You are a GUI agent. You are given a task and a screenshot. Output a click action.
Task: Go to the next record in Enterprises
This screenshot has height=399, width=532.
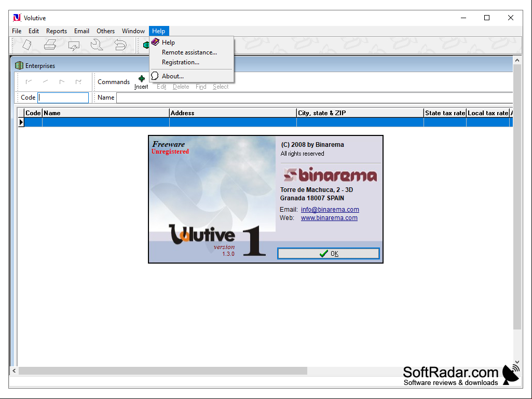(x=62, y=81)
